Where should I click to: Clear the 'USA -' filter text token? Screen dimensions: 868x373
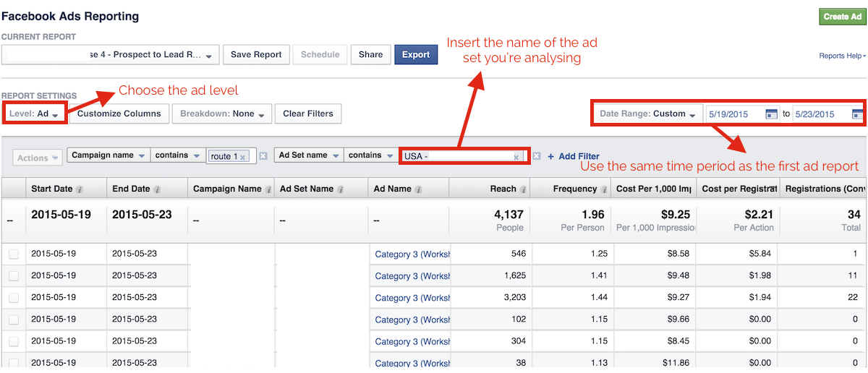pos(516,157)
